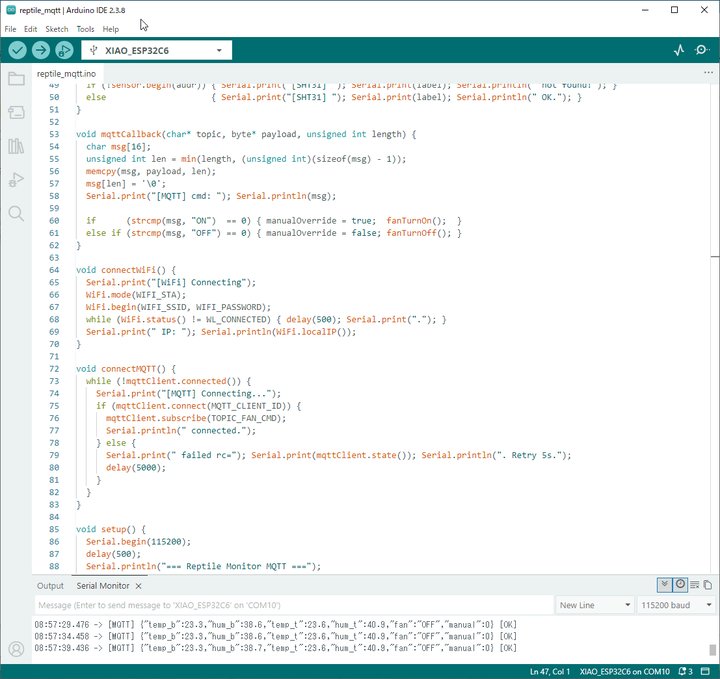Switch to the Output tab
The width and height of the screenshot is (720, 679).
click(x=50, y=586)
